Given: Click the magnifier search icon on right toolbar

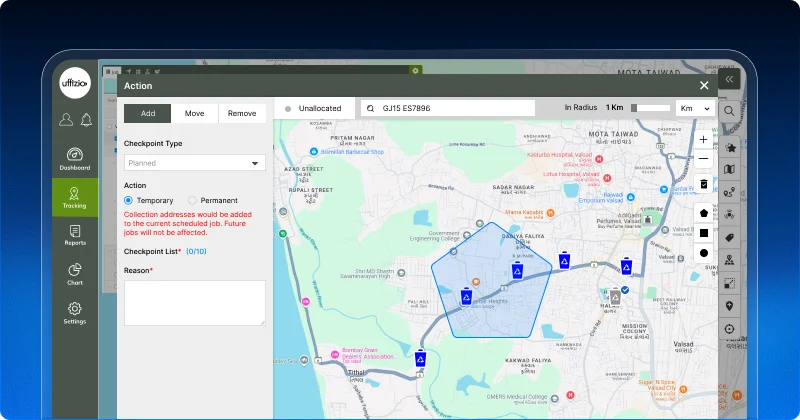Looking at the screenshot, I should click(729, 111).
